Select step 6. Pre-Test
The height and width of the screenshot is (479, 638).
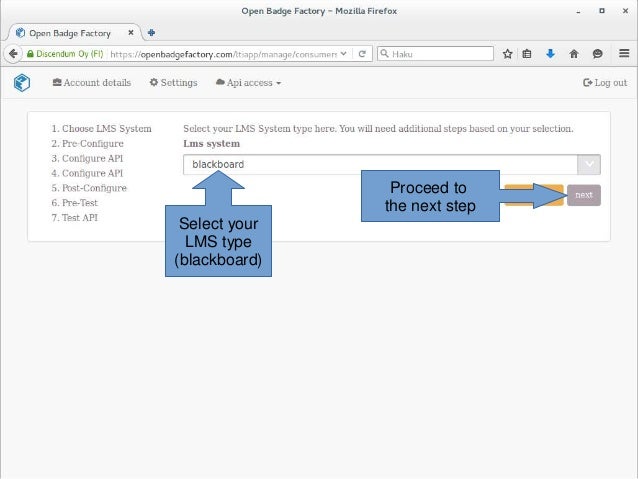click(x=74, y=203)
